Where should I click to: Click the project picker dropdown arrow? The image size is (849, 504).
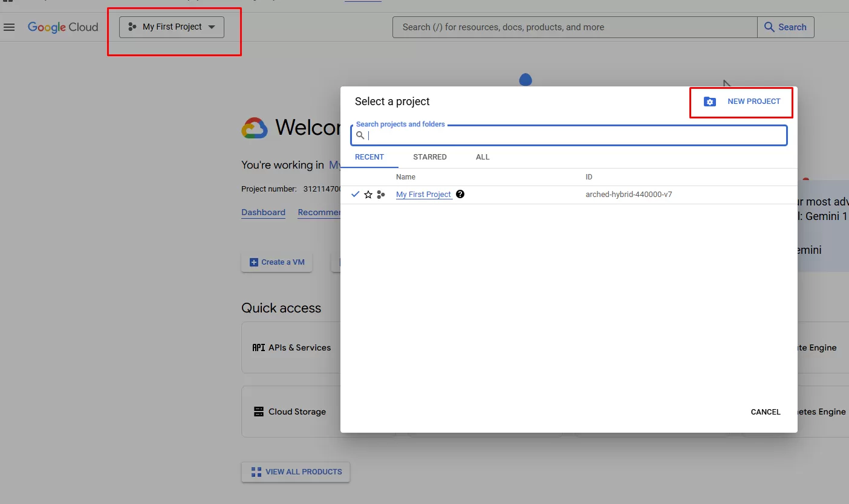(212, 27)
